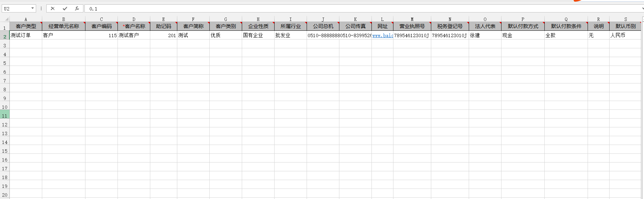Select column A header

point(26,19)
